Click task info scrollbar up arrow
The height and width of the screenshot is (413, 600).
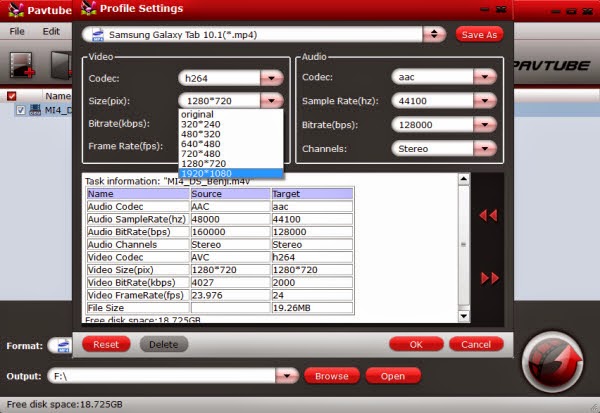point(464,179)
